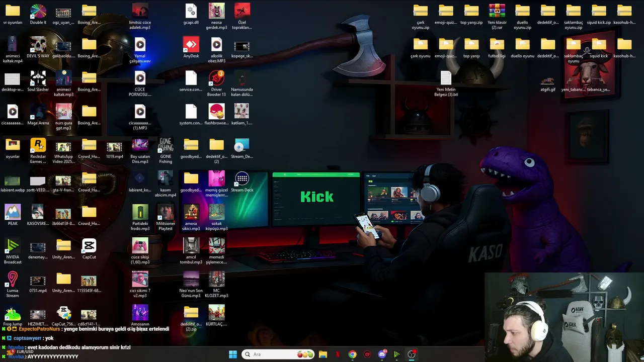The height and width of the screenshot is (362, 644).
Task: Launch Stream Deck app shortcut
Action: point(242,182)
